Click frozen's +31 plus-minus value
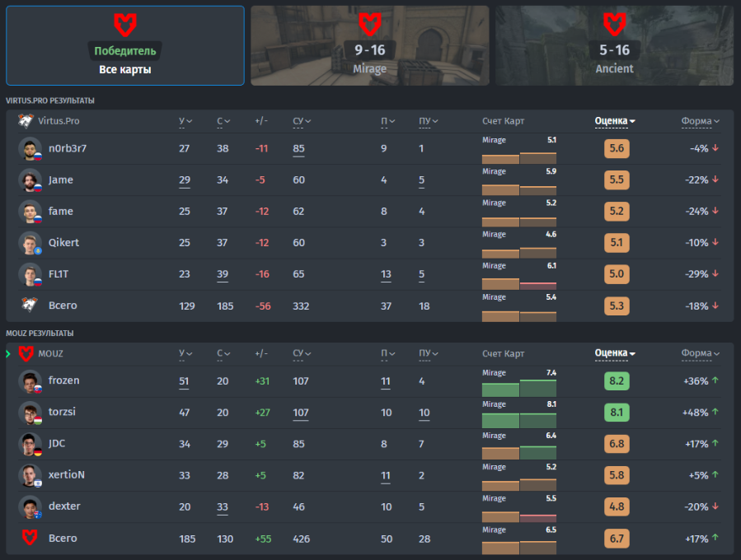This screenshot has width=741, height=560. tap(262, 381)
